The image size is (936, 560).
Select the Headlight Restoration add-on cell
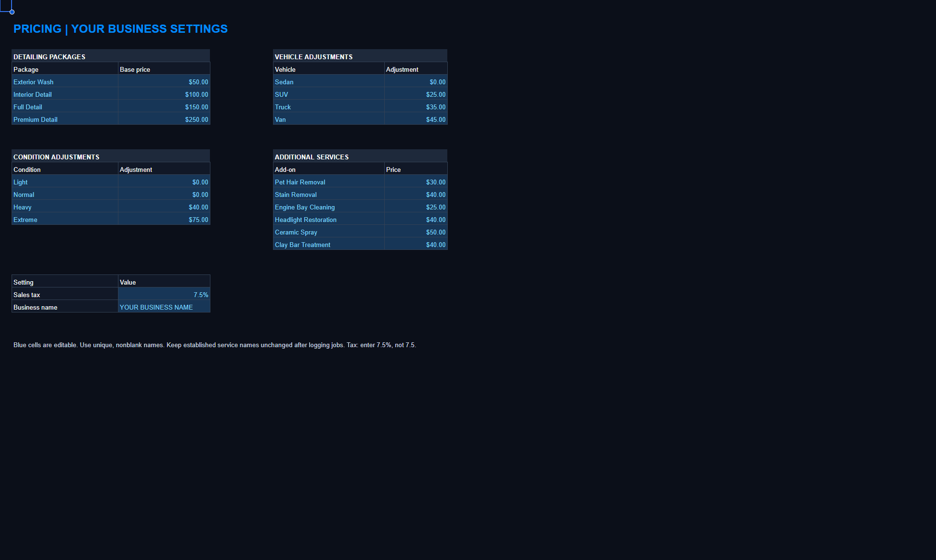328,220
